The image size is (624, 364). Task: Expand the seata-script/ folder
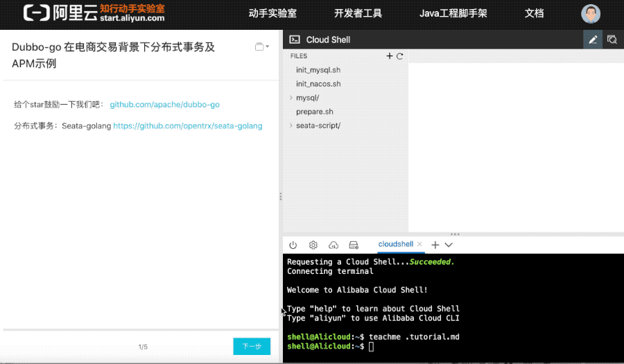tap(291, 125)
